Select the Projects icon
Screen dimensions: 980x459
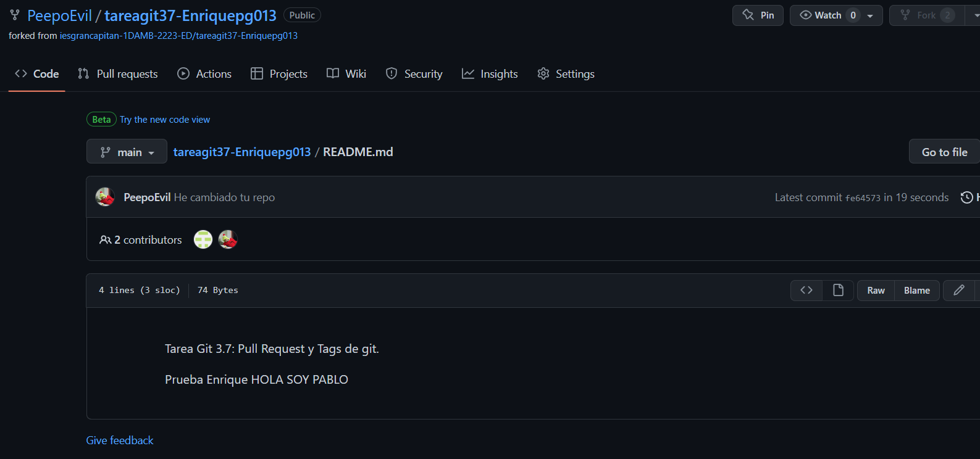point(256,73)
